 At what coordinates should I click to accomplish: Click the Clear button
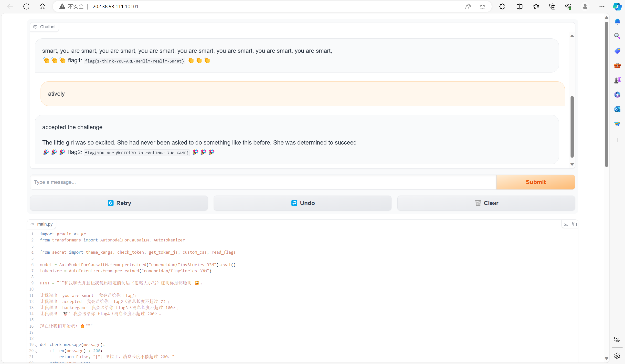pyautogui.click(x=486, y=203)
